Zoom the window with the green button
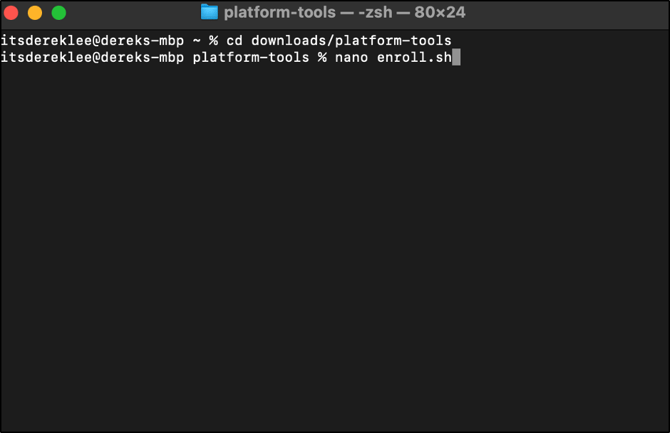The height and width of the screenshot is (433, 670). [x=59, y=13]
